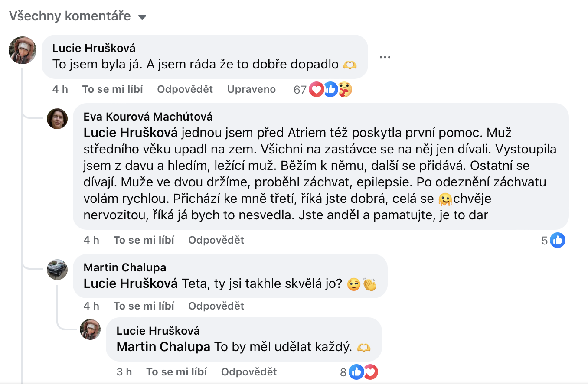The width and height of the screenshot is (588, 391).
Task: Click thumbs-up reaction icon beside count 67
Action: (330, 90)
